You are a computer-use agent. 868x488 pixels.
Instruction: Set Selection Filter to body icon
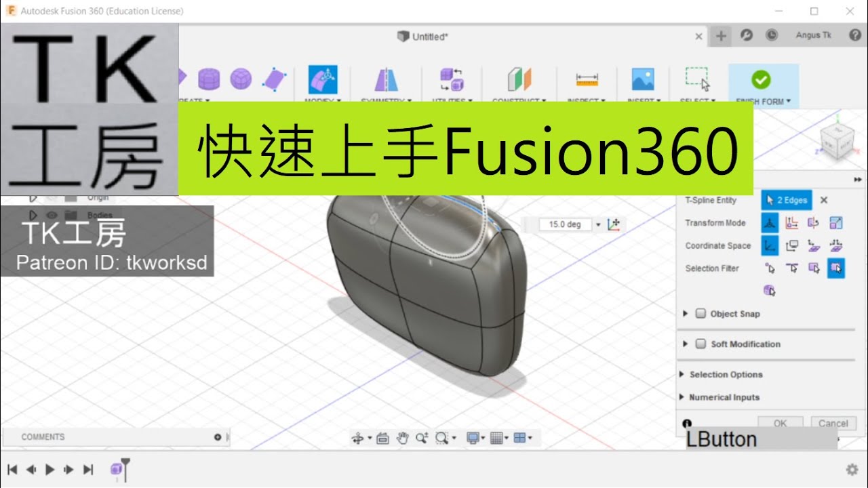pyautogui.click(x=770, y=291)
